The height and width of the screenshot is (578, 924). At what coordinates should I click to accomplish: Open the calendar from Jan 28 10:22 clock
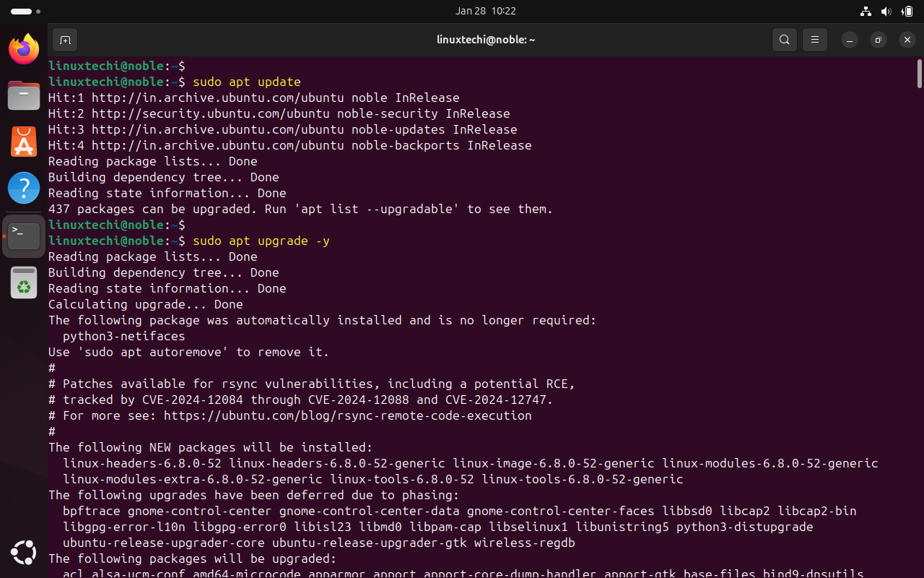486,12
